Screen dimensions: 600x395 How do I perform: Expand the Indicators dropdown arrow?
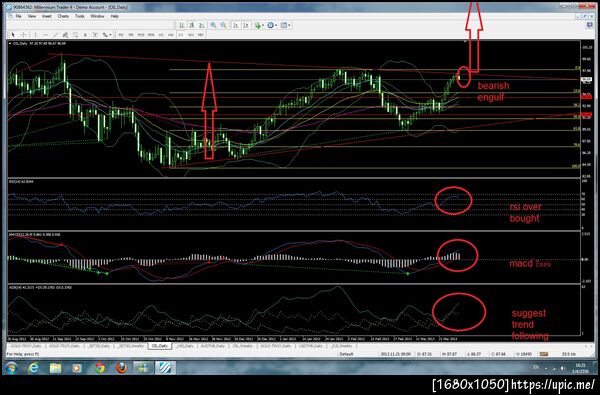click(x=263, y=25)
